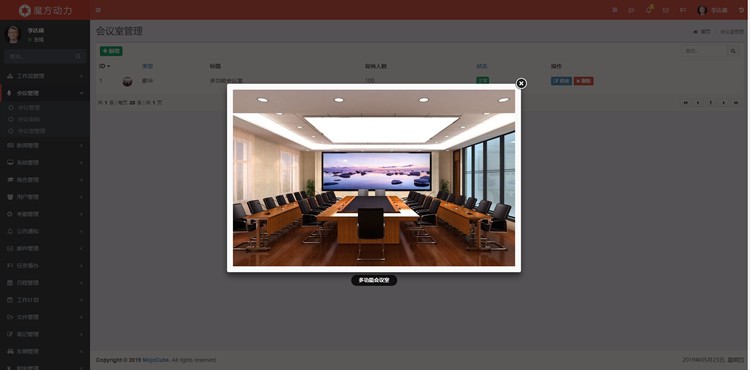Click the monitor icon for 系统管理
Image resolution: width=750 pixels, height=370 pixels.
tap(10, 163)
